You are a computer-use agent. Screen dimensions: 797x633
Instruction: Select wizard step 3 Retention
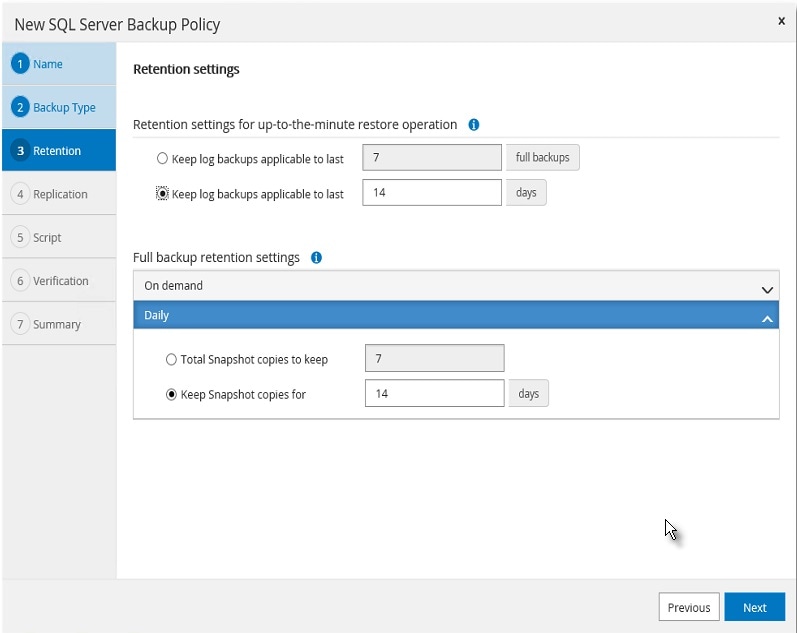(59, 150)
